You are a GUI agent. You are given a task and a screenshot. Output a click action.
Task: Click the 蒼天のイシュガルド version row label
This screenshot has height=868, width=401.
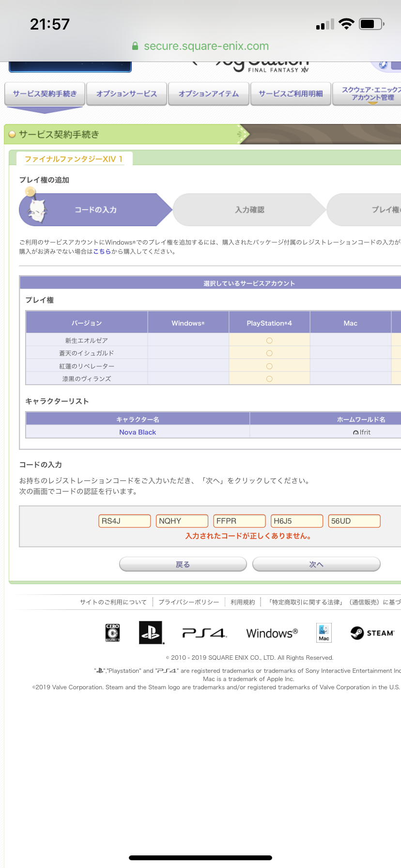click(x=87, y=353)
